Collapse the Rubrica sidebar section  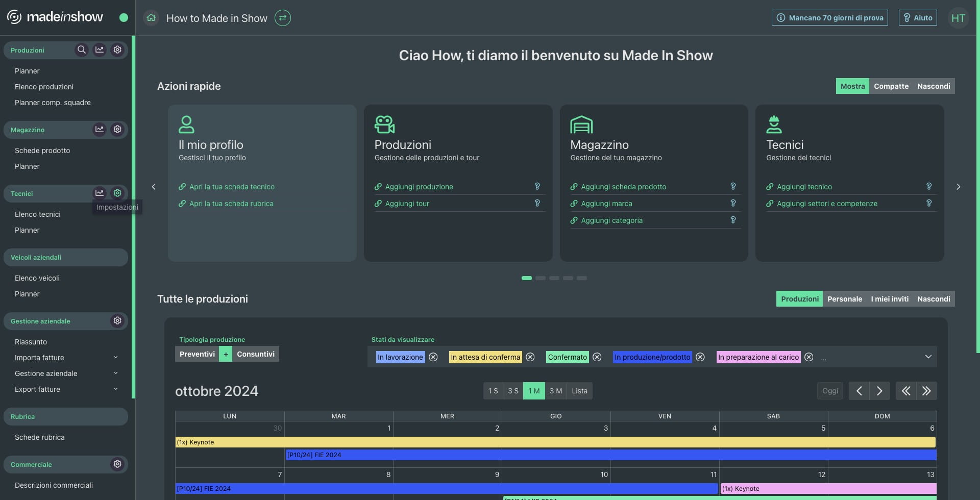pyautogui.click(x=66, y=416)
